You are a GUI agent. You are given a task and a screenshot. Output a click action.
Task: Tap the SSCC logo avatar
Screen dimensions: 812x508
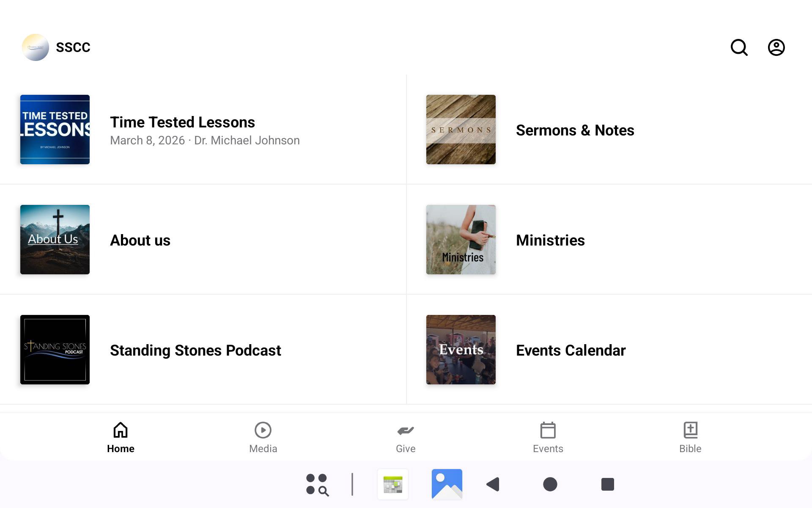(x=36, y=47)
